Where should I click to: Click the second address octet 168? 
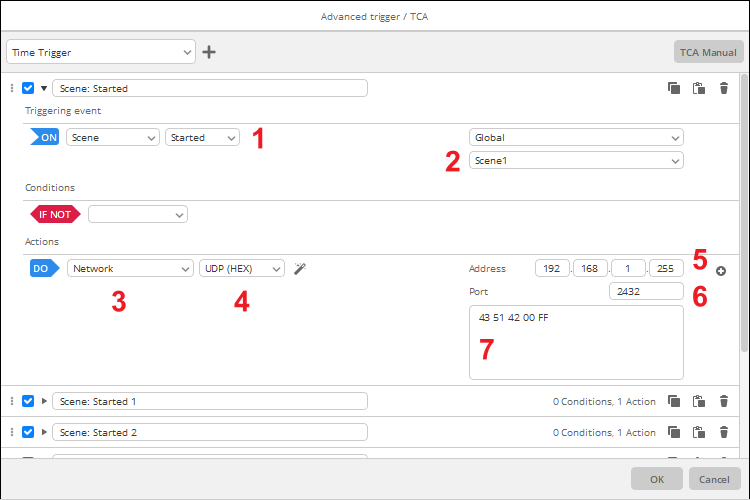click(590, 268)
